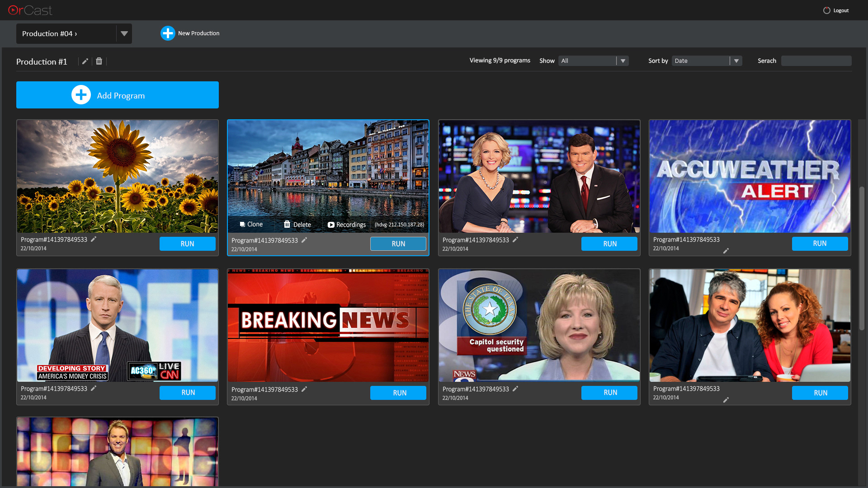
Task: Open the CNN Developing Story thumbnail
Action: 118,325
